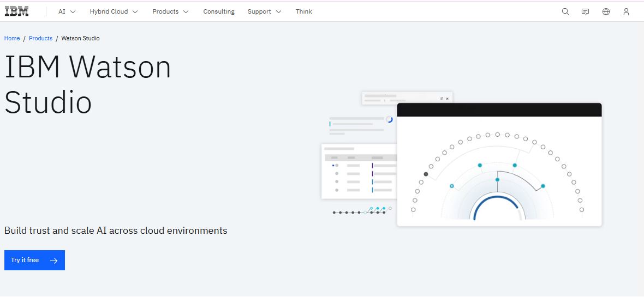Go to Home breadcrumb link
The height and width of the screenshot is (297, 644).
pos(12,38)
